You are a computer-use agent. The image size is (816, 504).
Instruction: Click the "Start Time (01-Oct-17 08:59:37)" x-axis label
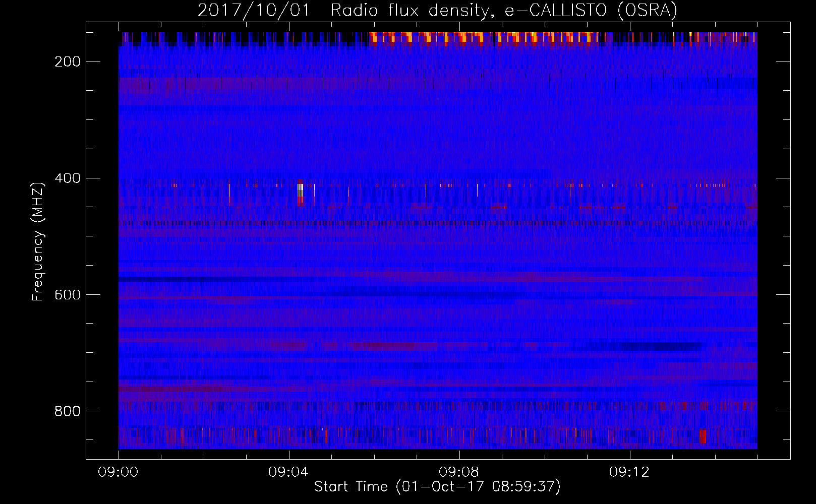[x=437, y=486]
